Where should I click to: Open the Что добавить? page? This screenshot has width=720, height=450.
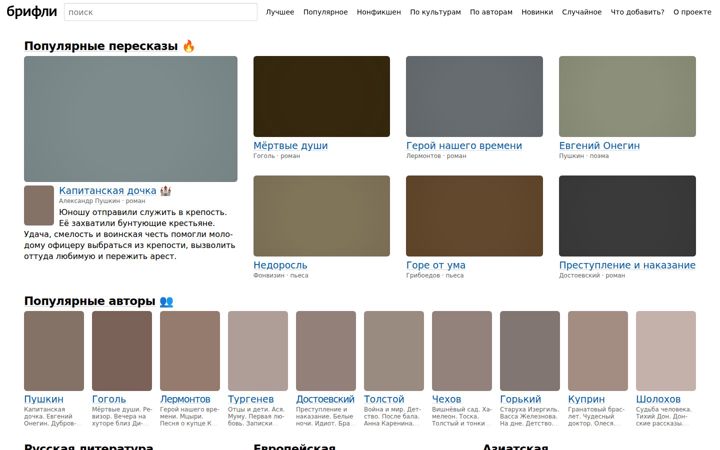coord(637,12)
